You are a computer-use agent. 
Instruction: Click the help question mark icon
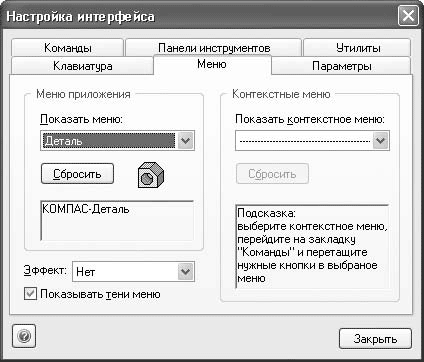24,336
